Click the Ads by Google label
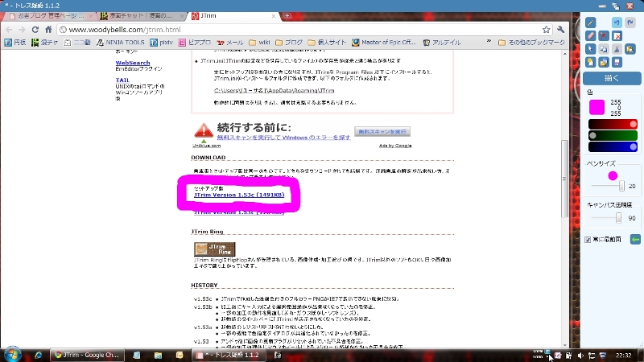 pos(395,146)
